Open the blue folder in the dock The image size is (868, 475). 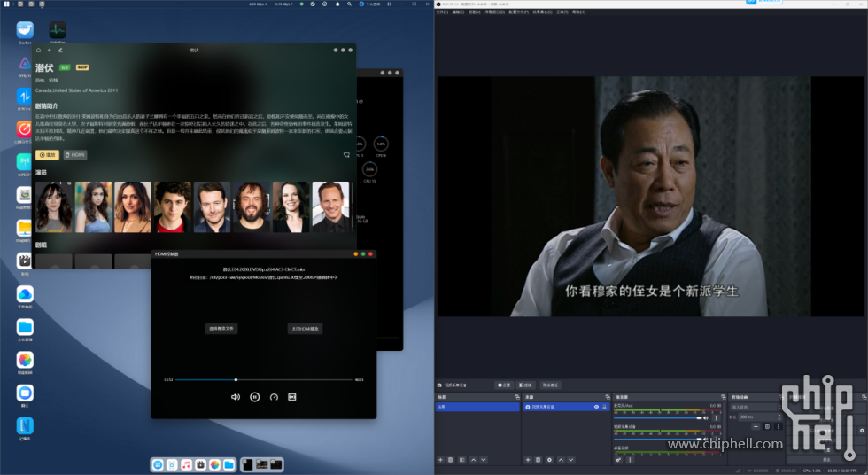[x=229, y=464]
